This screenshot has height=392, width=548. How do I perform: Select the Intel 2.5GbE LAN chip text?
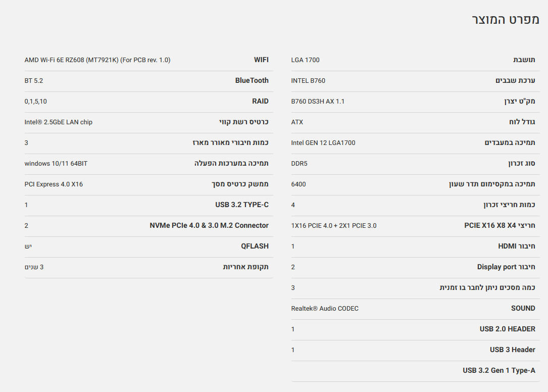[59, 122]
